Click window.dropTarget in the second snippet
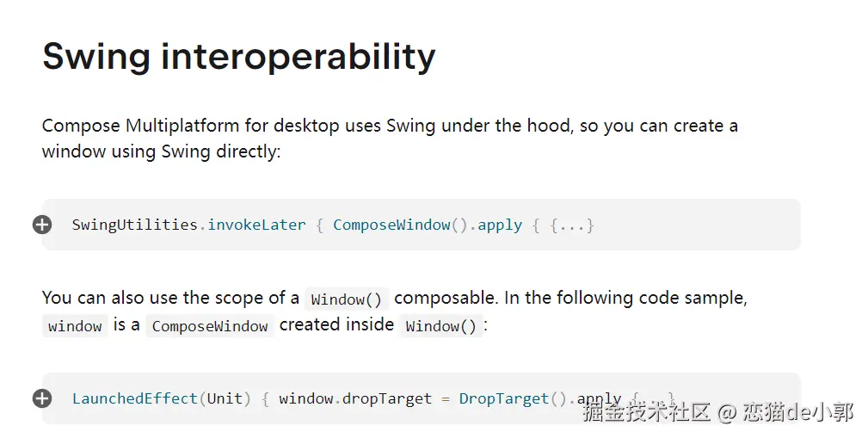 coord(354,398)
